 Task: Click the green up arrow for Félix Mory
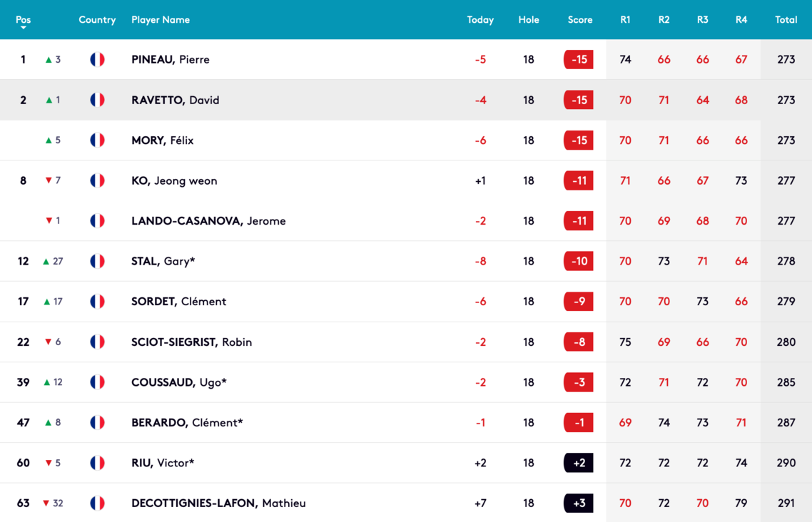(x=49, y=140)
